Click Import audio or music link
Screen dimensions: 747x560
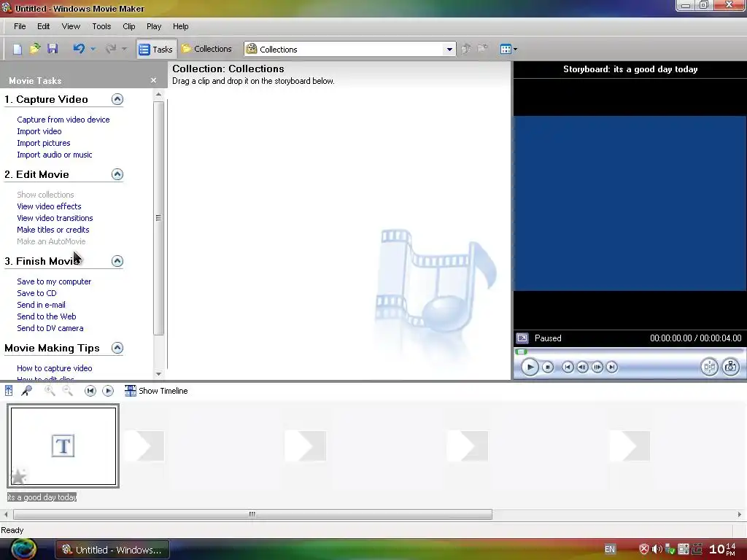[54, 155]
